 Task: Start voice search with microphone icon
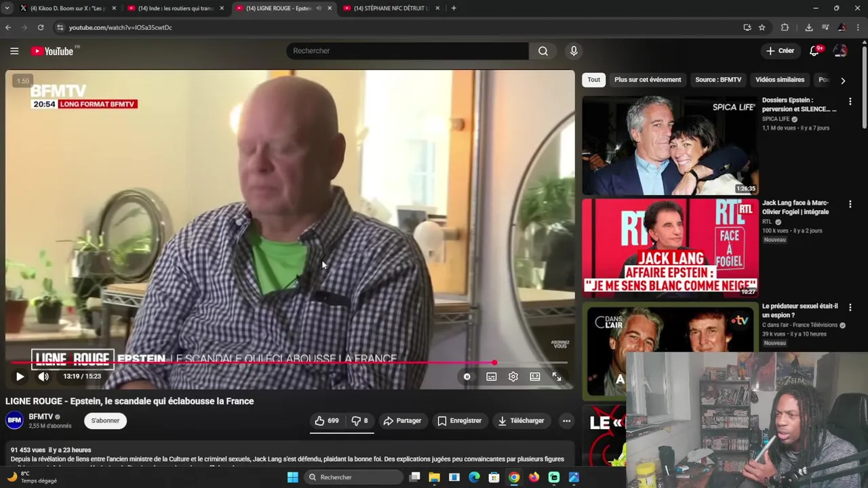click(574, 51)
